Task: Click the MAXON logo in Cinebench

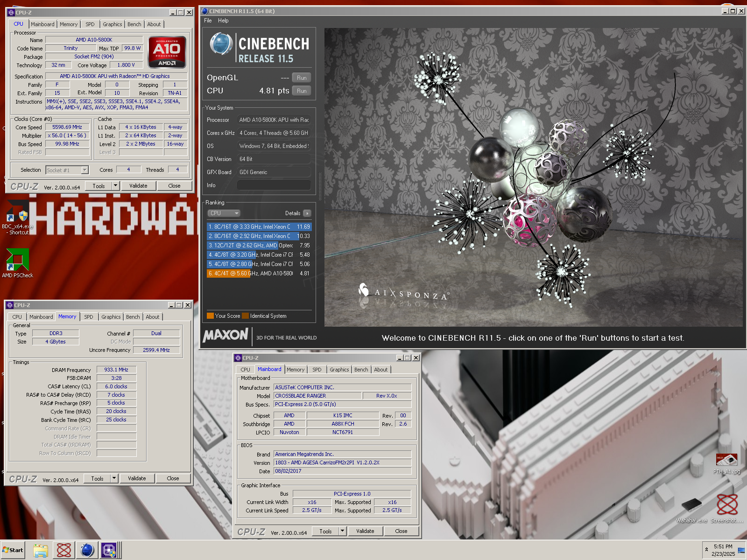Action: click(226, 335)
